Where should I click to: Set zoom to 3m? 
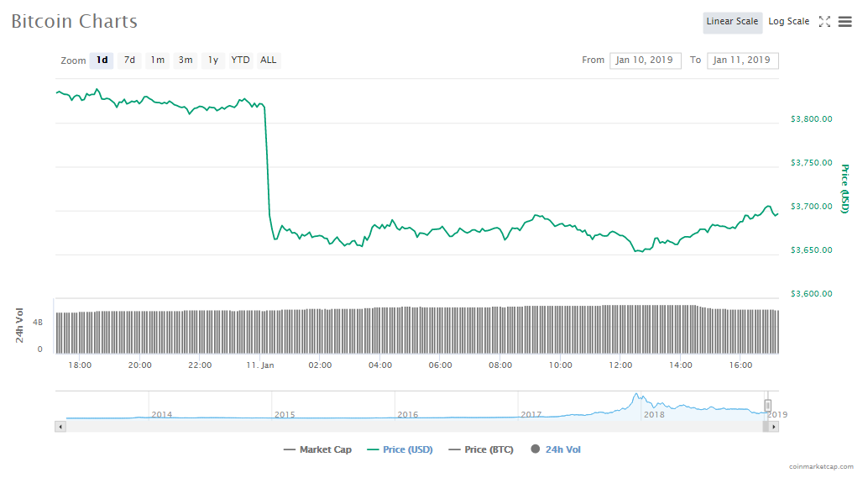tap(186, 60)
